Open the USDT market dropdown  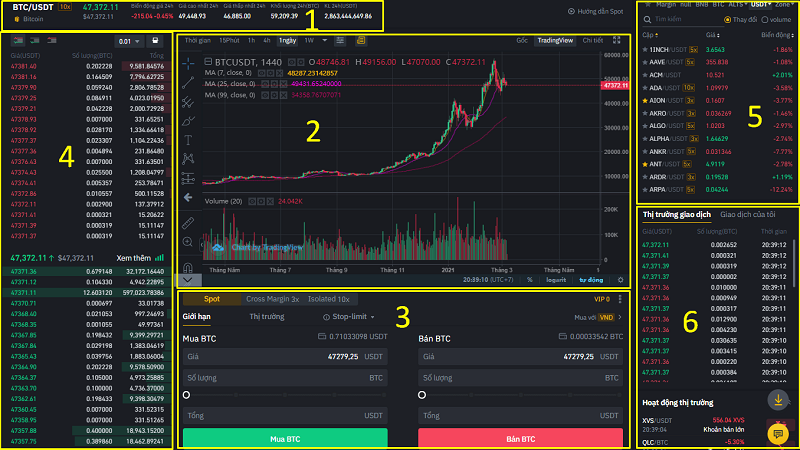[760, 4]
